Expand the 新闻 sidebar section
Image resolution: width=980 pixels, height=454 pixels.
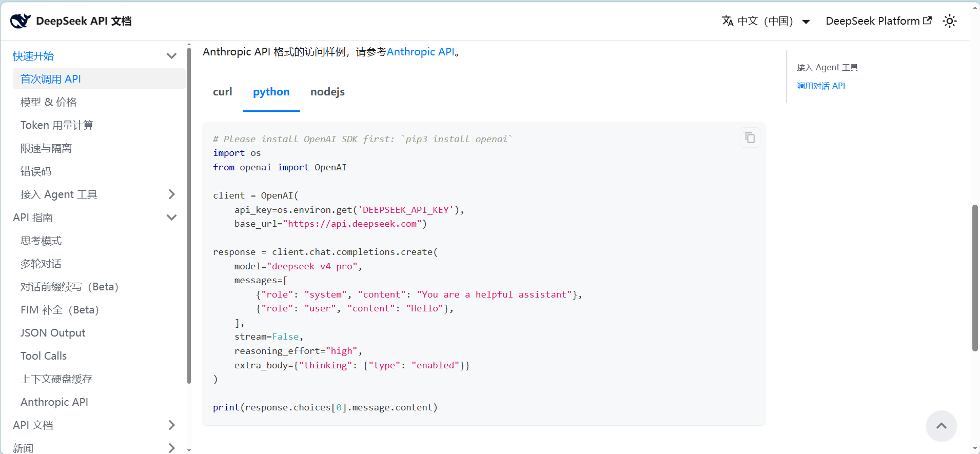pyautogui.click(x=171, y=448)
